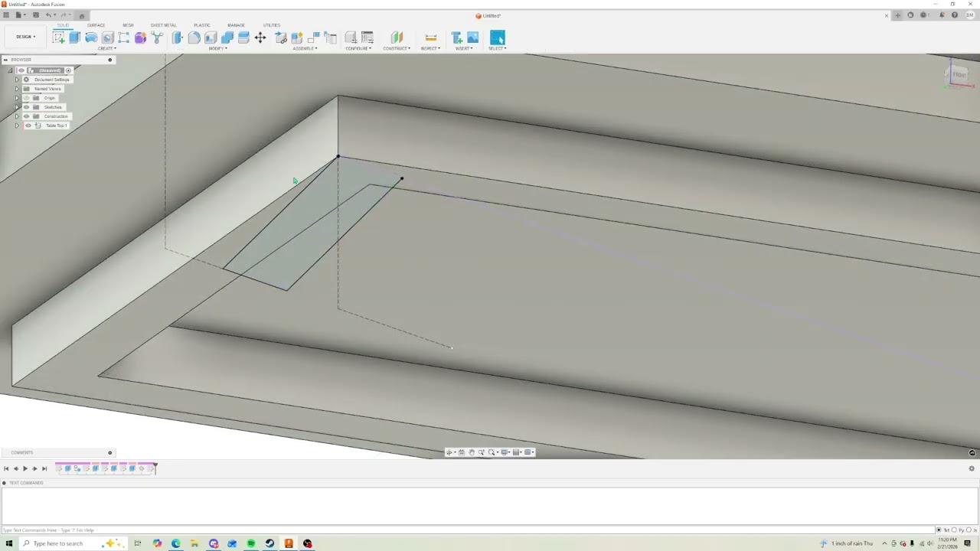Switch to the SHEET METAL tab
980x551 pixels.
[x=163, y=25]
